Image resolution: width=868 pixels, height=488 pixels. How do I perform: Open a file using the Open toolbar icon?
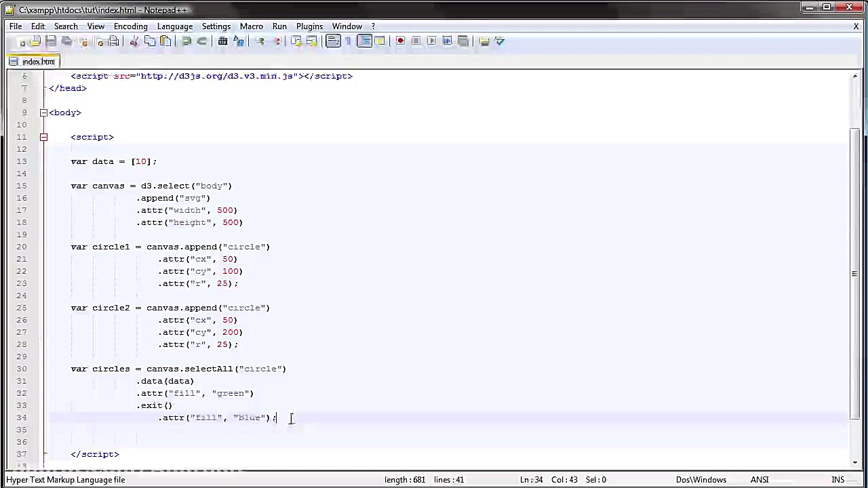point(35,41)
